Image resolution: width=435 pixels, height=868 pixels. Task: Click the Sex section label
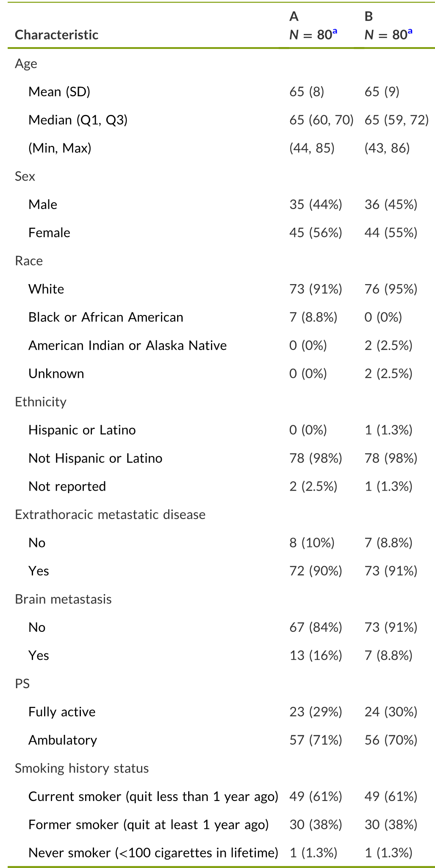tap(25, 176)
